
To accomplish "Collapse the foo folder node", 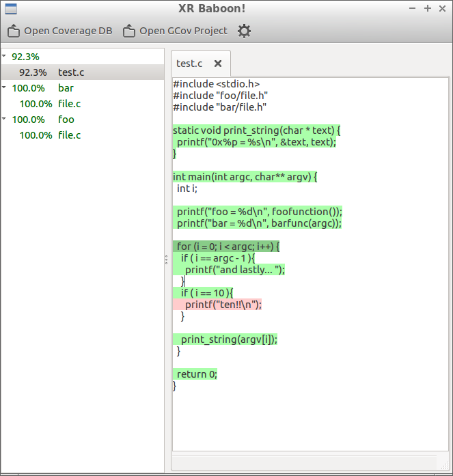I will (x=4, y=118).
